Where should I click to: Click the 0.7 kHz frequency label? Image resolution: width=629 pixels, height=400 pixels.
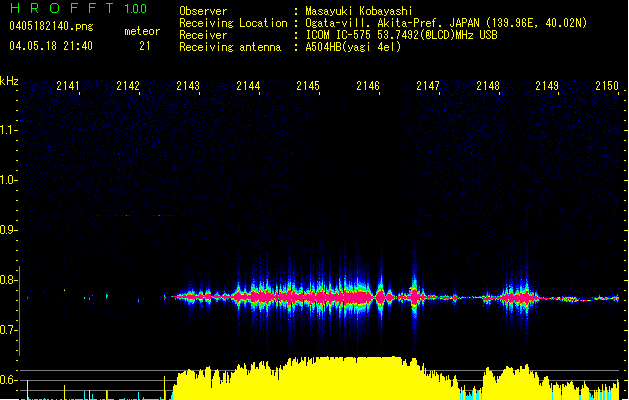[x=7, y=330]
